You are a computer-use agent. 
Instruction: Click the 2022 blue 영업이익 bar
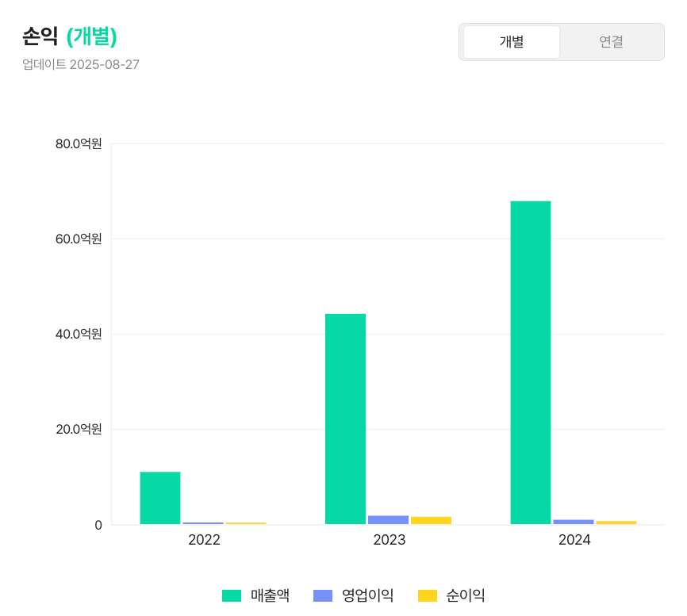[203, 523]
